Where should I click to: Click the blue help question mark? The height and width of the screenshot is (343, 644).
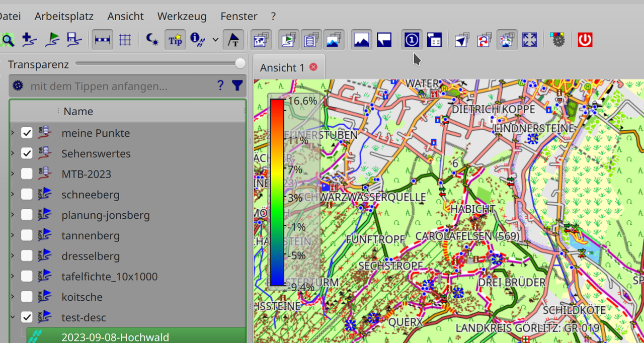tap(220, 86)
